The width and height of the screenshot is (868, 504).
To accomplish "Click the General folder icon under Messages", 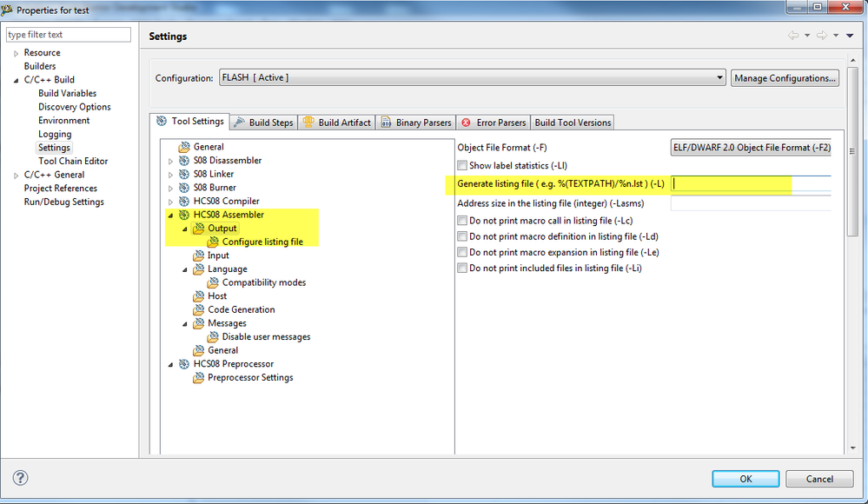I will [198, 350].
